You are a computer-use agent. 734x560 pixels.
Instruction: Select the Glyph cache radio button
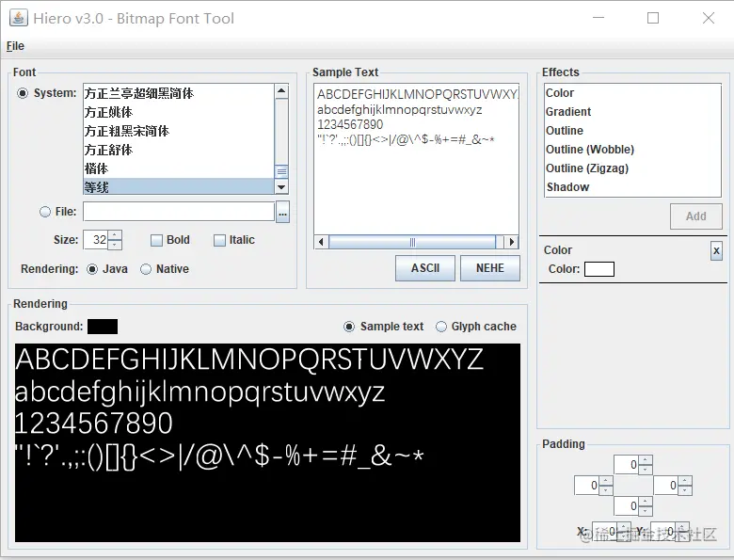pos(441,327)
